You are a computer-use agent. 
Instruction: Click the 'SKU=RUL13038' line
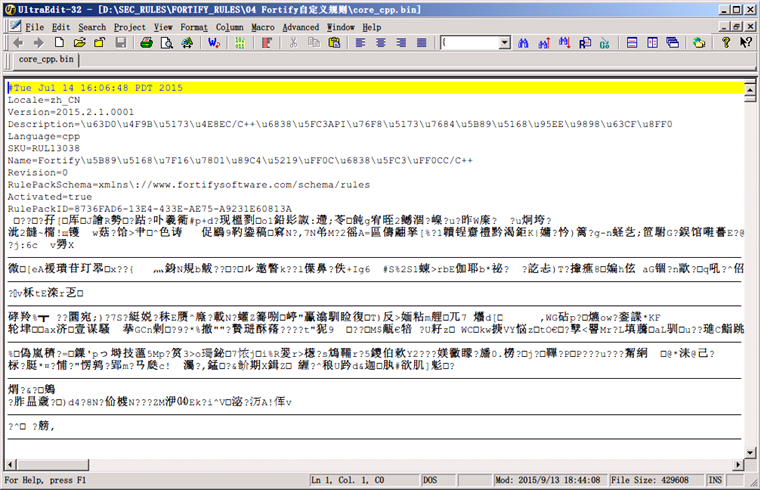point(44,148)
